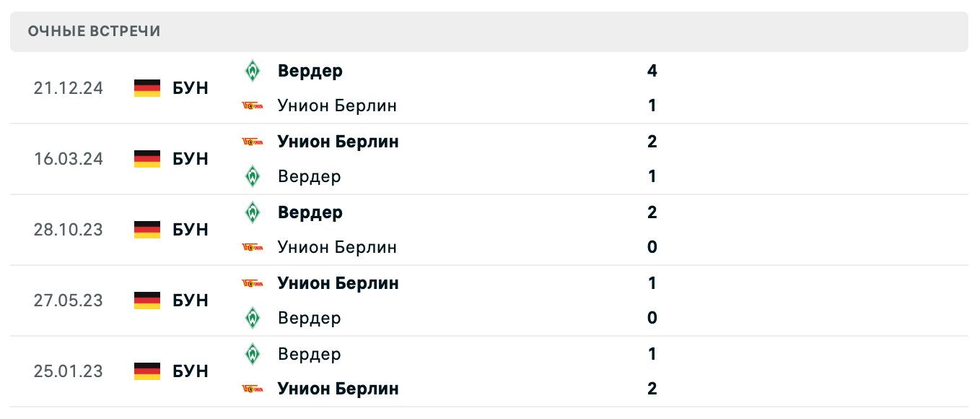The image size is (980, 419).
Task: Click Union Berlin's score 1 in 27.05.23 match
Action: [x=652, y=283]
